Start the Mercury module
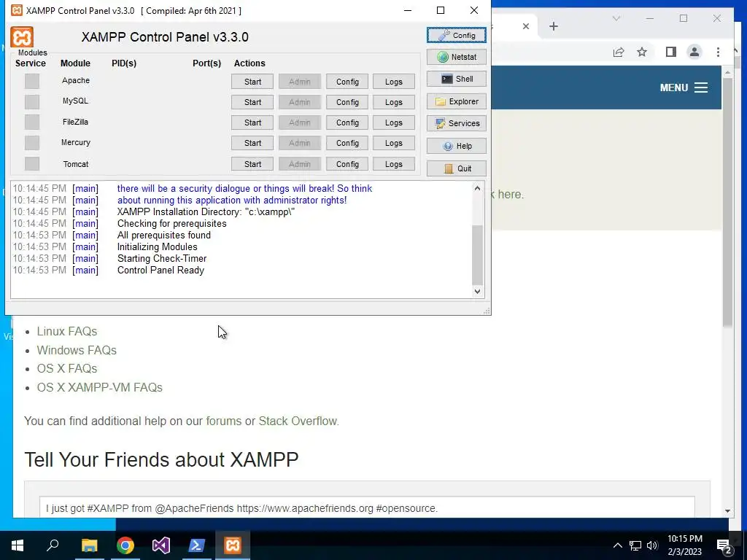Image resolution: width=747 pixels, height=560 pixels. pos(252,143)
